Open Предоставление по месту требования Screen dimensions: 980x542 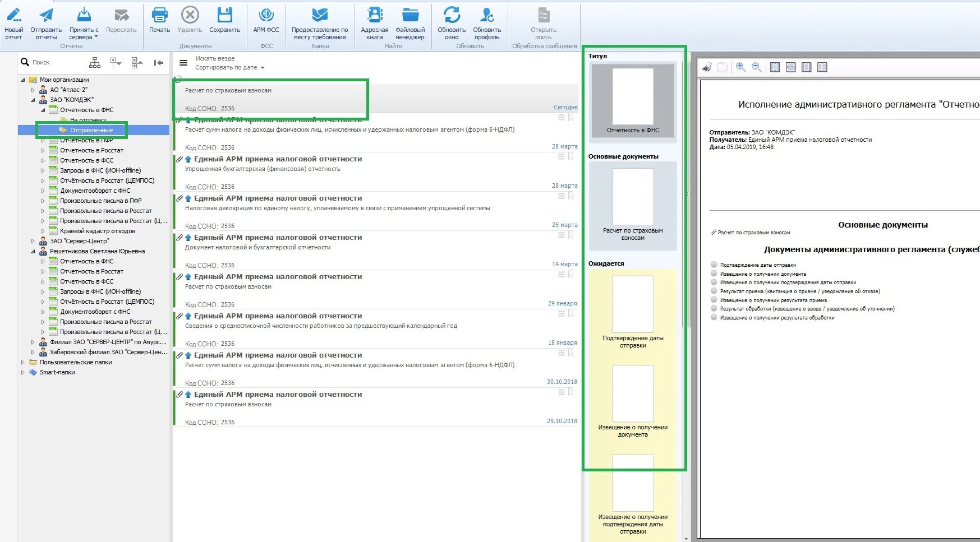point(320,23)
